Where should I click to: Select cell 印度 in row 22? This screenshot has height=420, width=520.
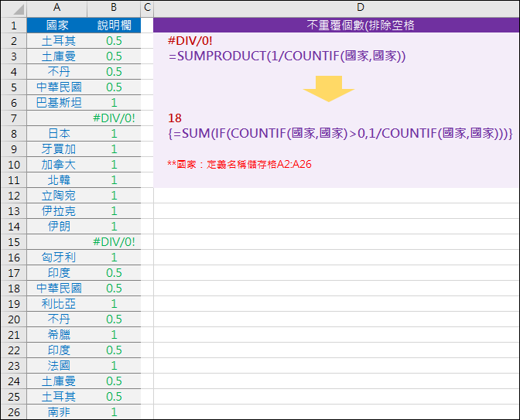tap(57, 350)
